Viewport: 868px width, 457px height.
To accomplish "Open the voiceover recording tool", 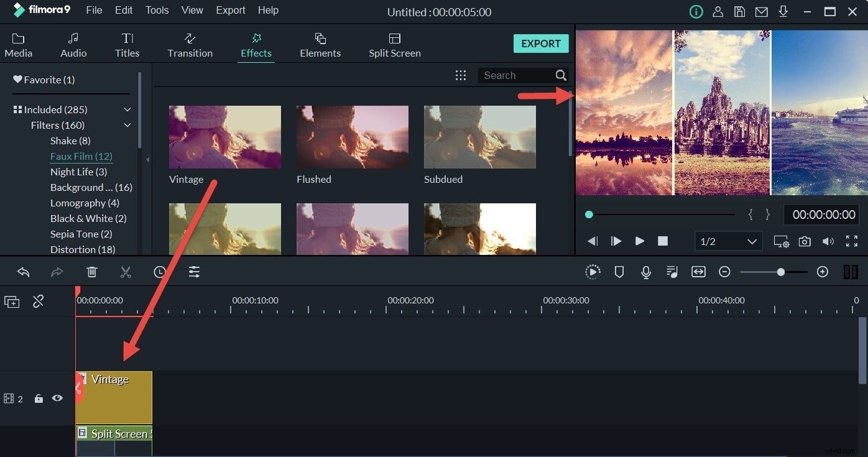I will pyautogui.click(x=645, y=272).
